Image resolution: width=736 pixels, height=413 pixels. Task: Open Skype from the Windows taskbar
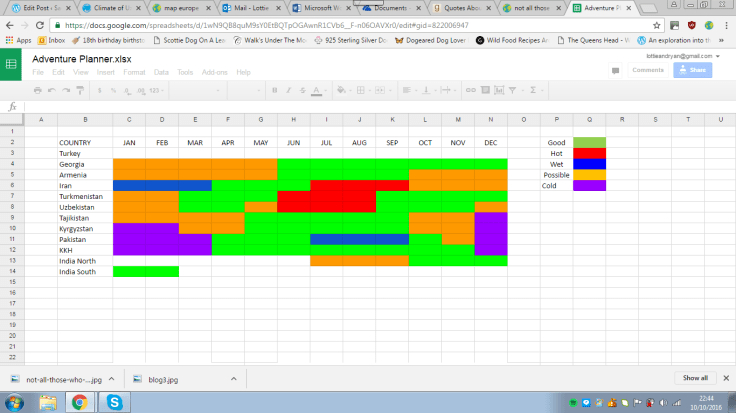[x=115, y=402]
